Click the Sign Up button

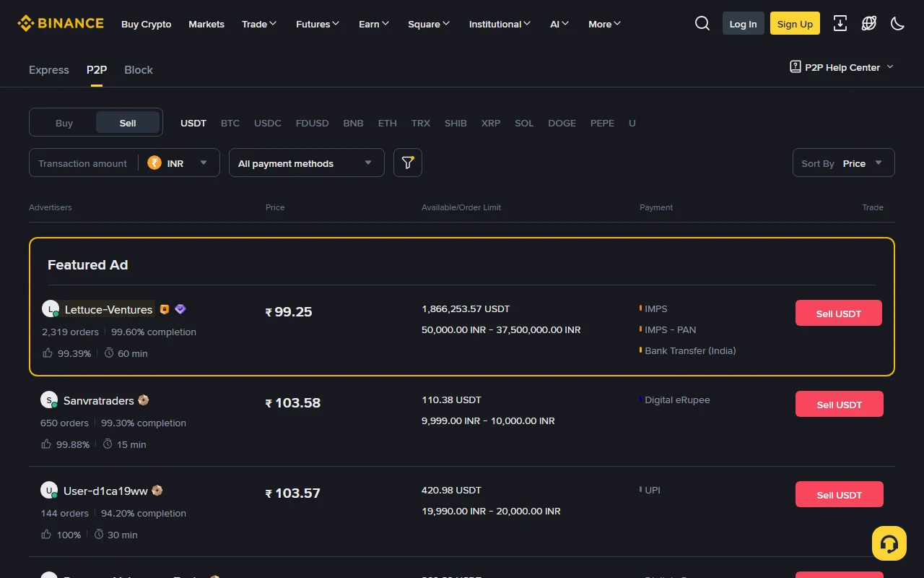(795, 23)
